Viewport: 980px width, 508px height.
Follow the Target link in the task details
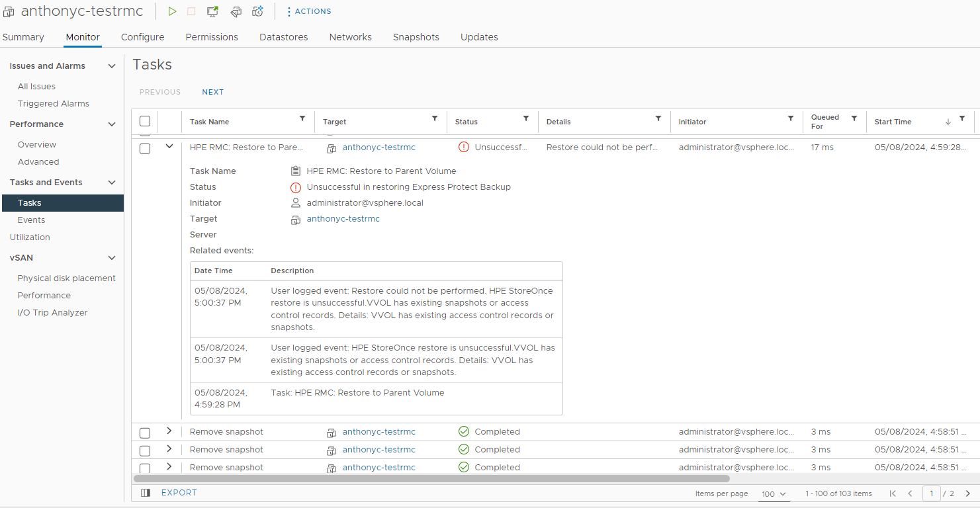click(343, 219)
